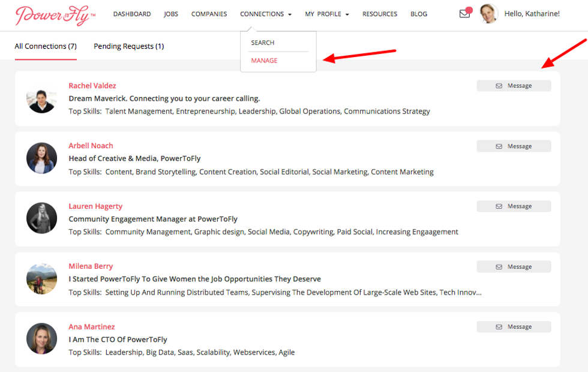
Task: Open the Jobs page in navigation
Action: 171,14
